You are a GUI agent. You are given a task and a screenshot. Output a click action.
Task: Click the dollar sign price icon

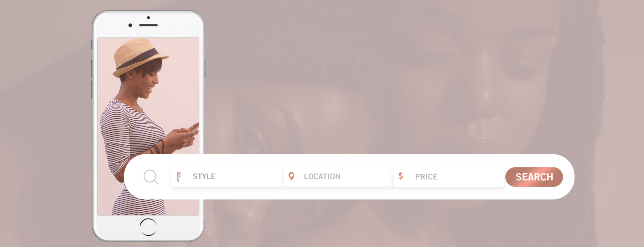401,176
